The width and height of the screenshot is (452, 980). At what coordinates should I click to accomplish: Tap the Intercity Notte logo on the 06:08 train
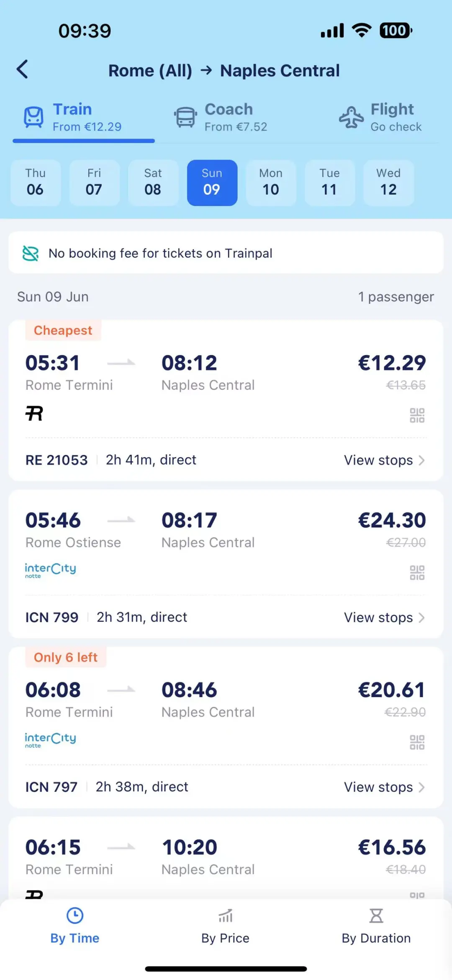(x=50, y=740)
